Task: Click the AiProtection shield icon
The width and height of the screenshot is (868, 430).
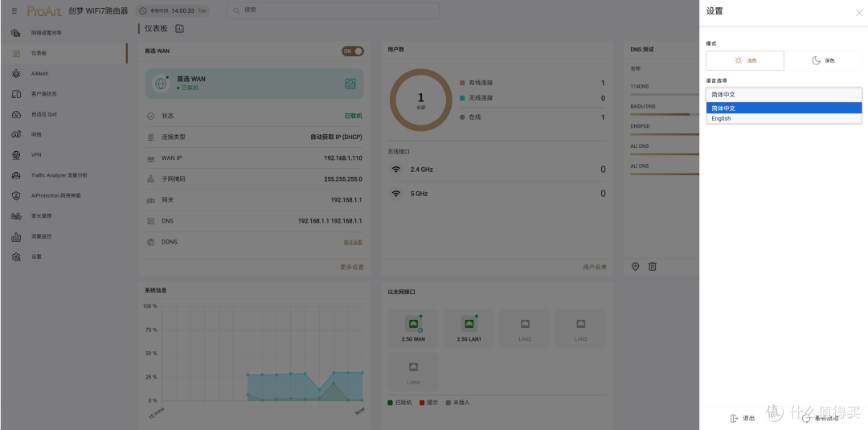Action: [16, 195]
